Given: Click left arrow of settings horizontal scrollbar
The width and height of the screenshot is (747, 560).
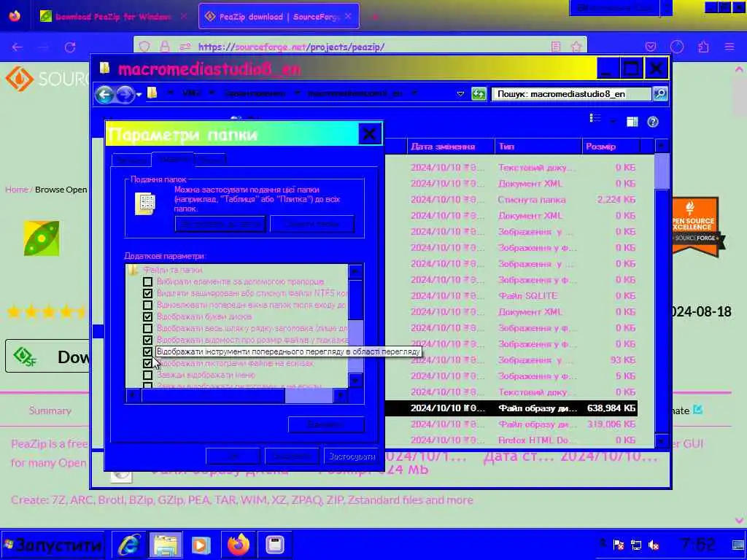Looking at the screenshot, I should pos(133,395).
